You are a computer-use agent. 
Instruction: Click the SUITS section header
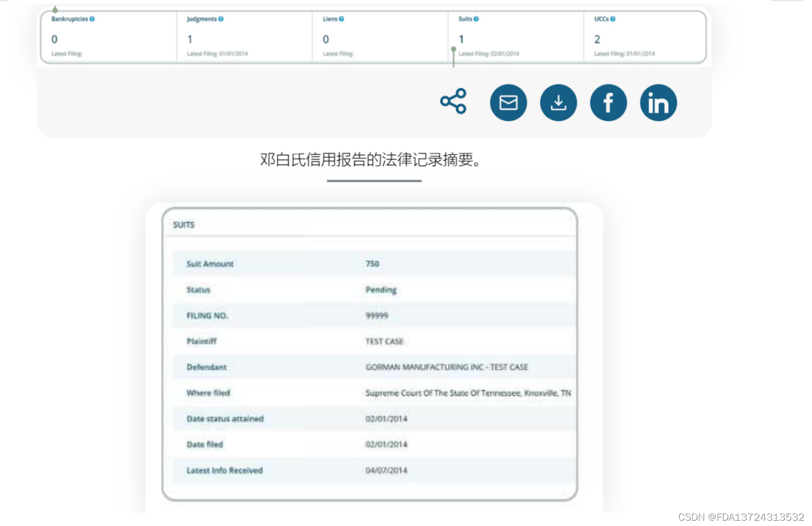184,225
